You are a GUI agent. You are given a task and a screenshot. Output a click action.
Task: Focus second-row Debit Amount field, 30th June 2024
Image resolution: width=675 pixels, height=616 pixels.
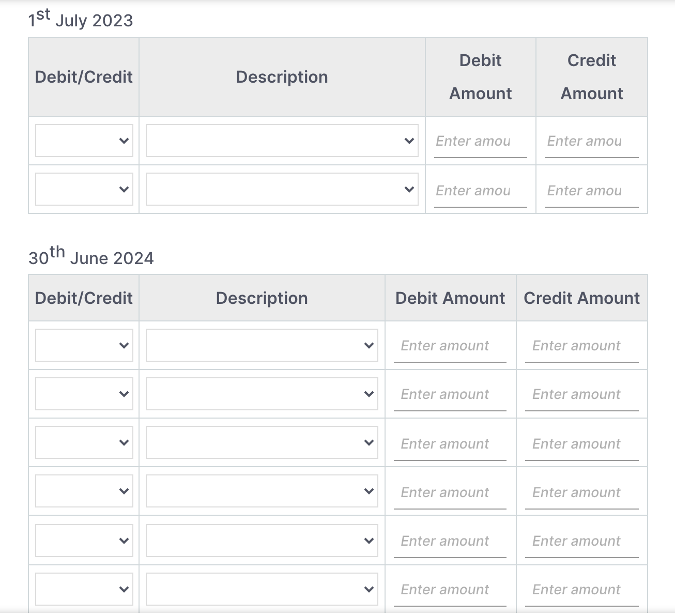450,394
